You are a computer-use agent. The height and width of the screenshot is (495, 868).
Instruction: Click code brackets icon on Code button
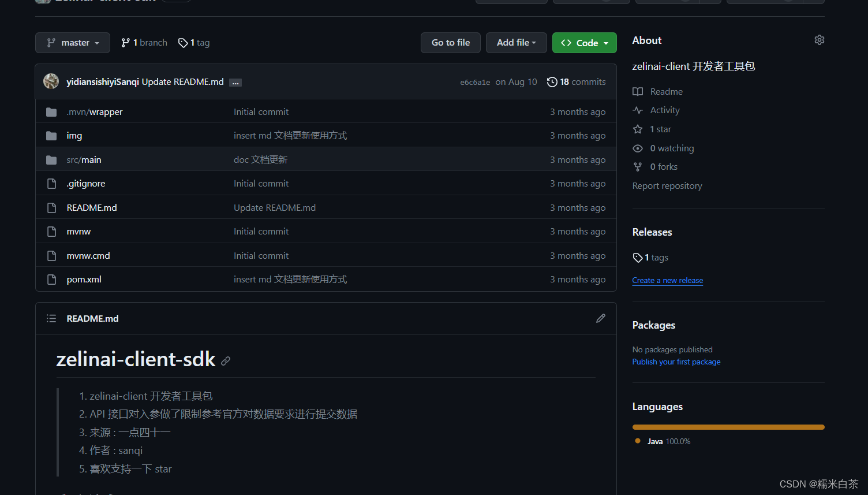566,43
